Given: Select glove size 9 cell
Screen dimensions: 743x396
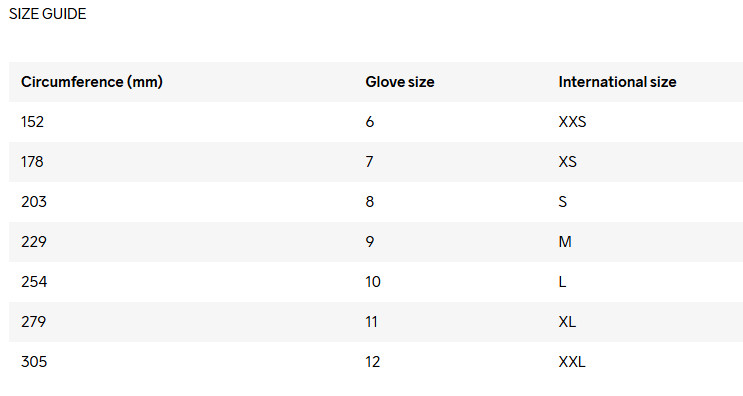Looking at the screenshot, I should pos(370,242).
